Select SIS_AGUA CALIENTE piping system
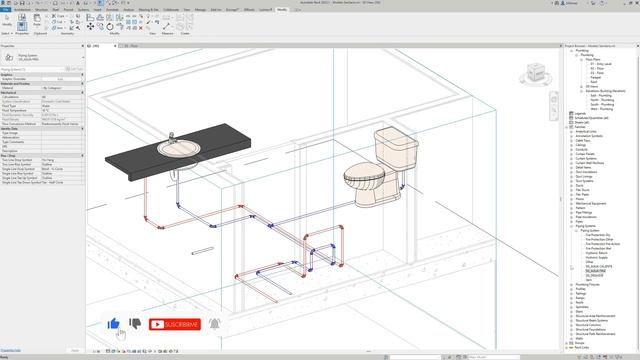Image resolution: width=640 pixels, height=360 pixels. coord(599,267)
